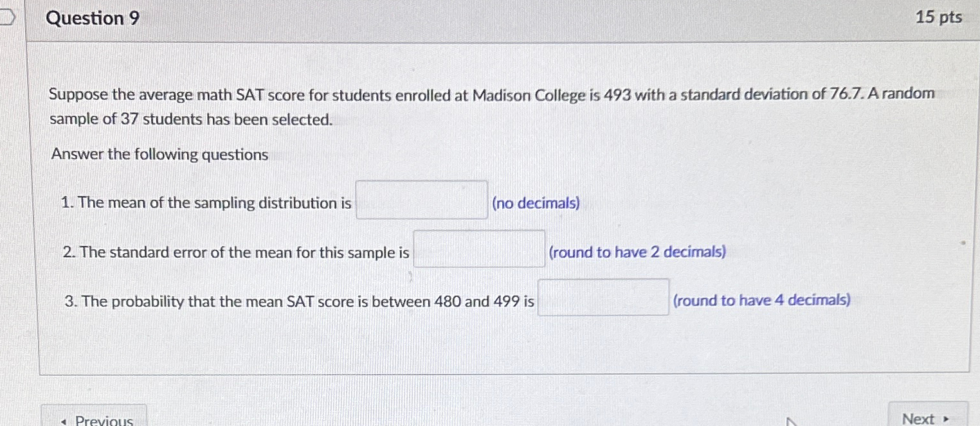Return to the Previous question
The image size is (980, 426).
click(94, 415)
